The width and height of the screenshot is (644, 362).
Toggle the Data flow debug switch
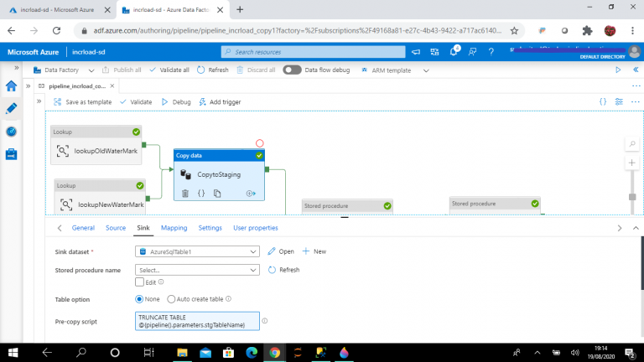(292, 70)
